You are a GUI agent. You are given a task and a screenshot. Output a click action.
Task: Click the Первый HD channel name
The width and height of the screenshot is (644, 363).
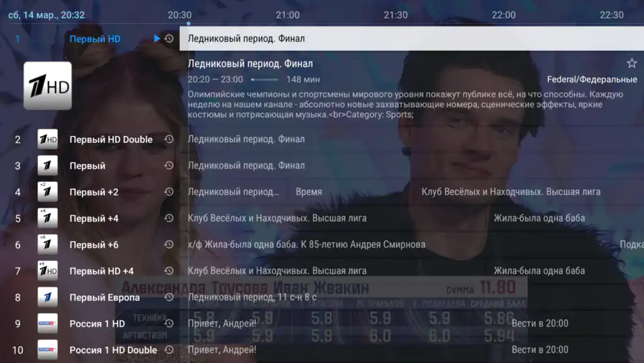[x=95, y=39]
